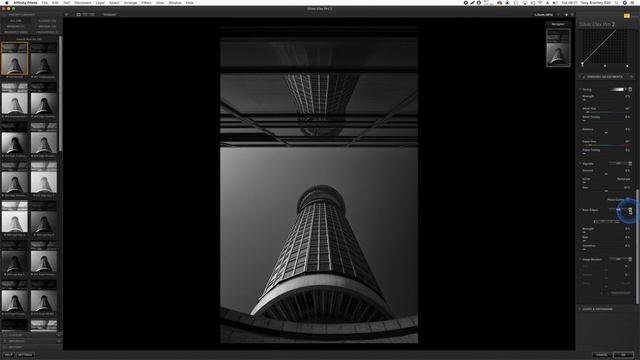
Task: Click the Settings button
Action: (x=25, y=355)
